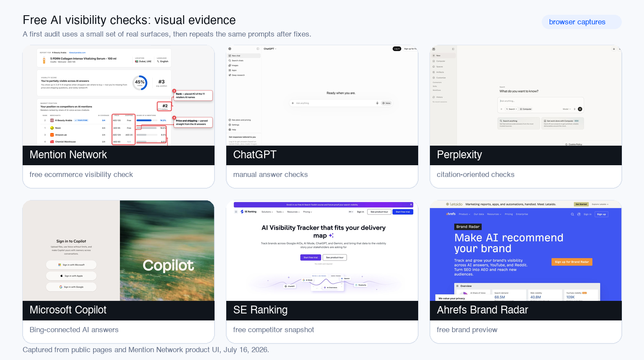Select Get work done with Computer card
The image size is (644, 360).
pyautogui.click(x=563, y=123)
